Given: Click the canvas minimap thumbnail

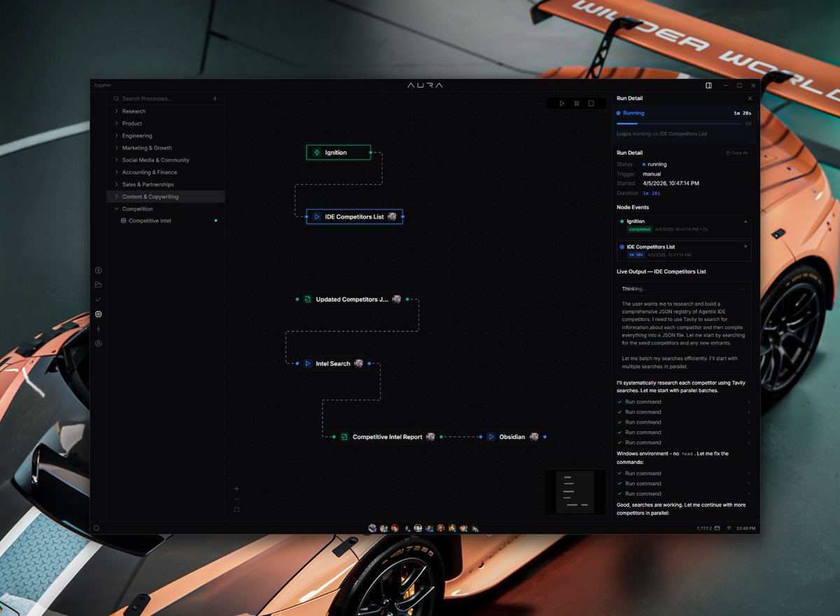Looking at the screenshot, I should (x=575, y=492).
